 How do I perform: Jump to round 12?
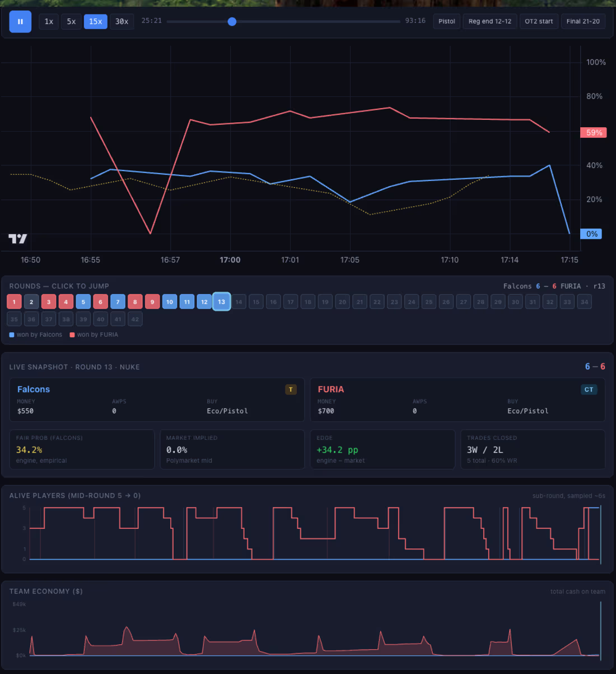(x=204, y=302)
